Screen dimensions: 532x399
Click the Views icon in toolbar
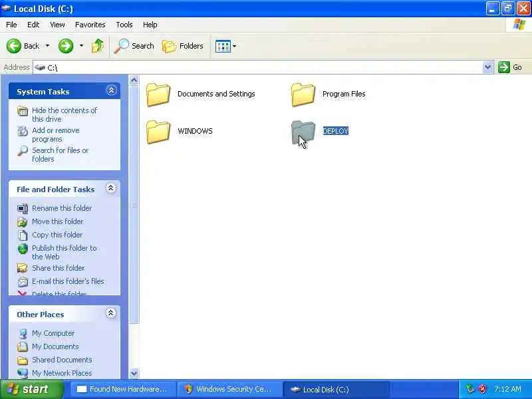(x=223, y=46)
